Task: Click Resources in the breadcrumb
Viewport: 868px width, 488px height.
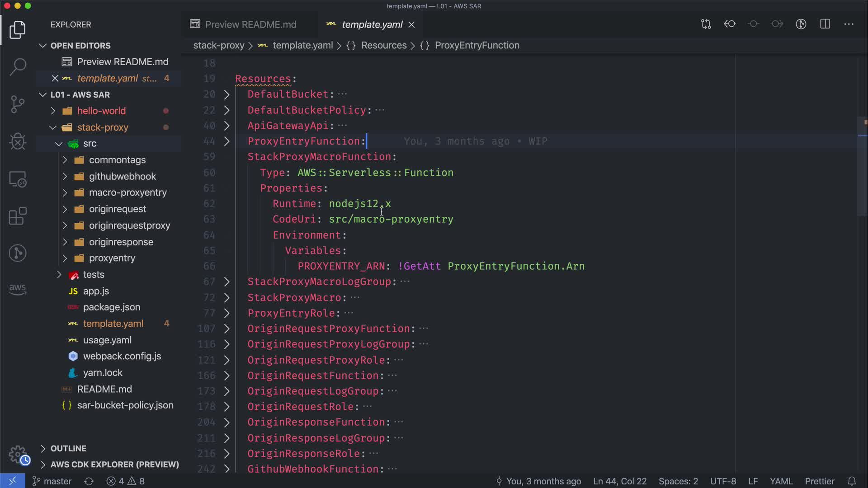Action: 383,46
